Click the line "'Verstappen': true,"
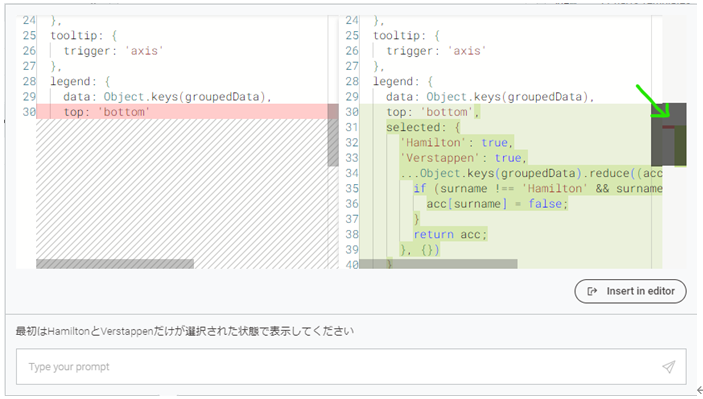This screenshot has height=399, width=703. [463, 158]
